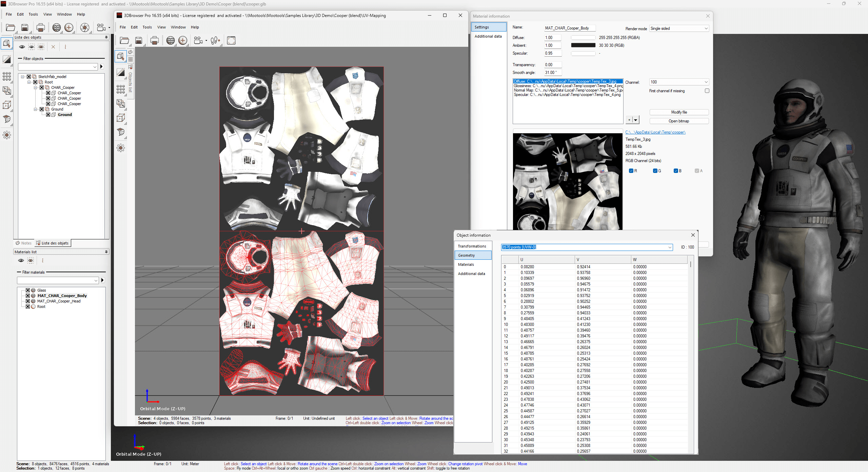Open file icon in main window toolbar
This screenshot has height=472, width=868.
(x=11, y=27)
